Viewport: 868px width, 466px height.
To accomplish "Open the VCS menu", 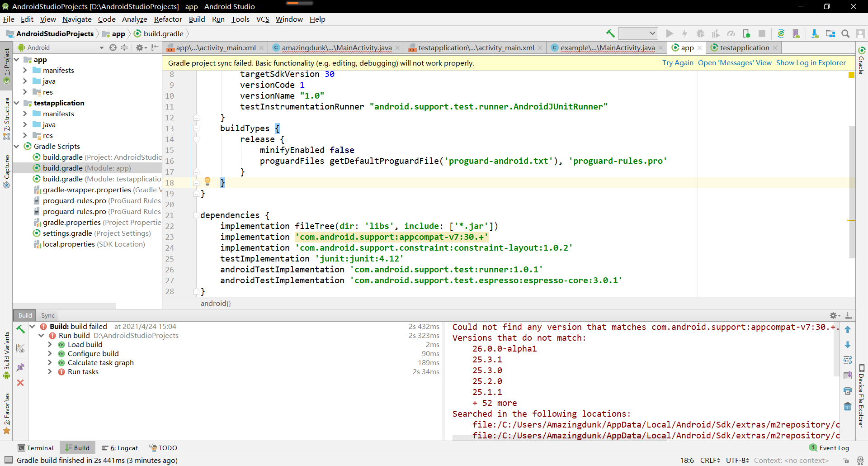I will pos(263,19).
